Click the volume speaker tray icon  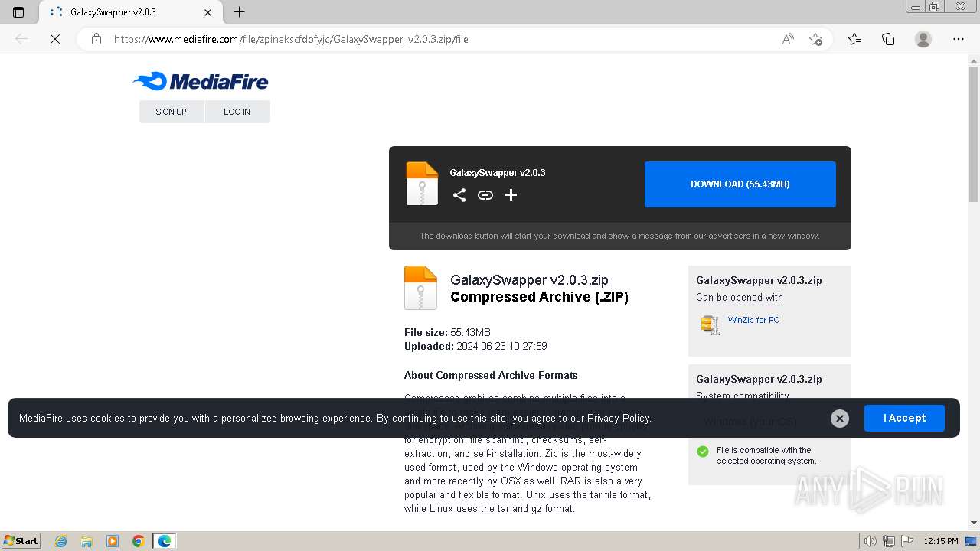tap(871, 541)
